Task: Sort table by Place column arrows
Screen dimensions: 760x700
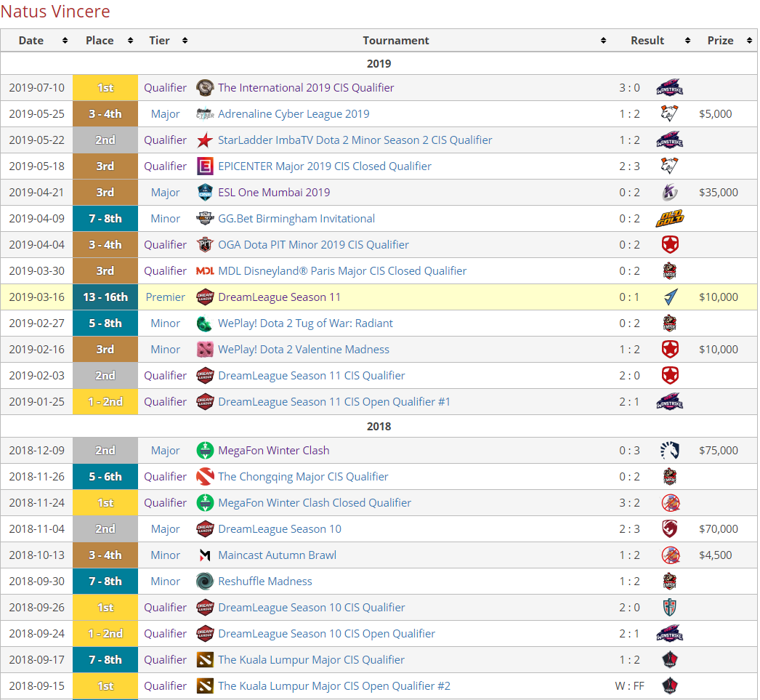Action: pos(130,41)
